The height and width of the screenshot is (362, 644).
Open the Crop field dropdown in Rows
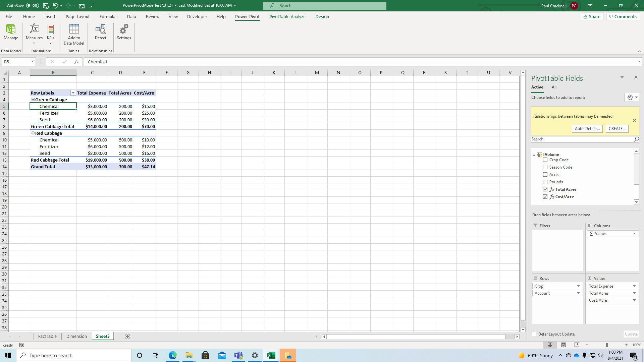(x=578, y=286)
